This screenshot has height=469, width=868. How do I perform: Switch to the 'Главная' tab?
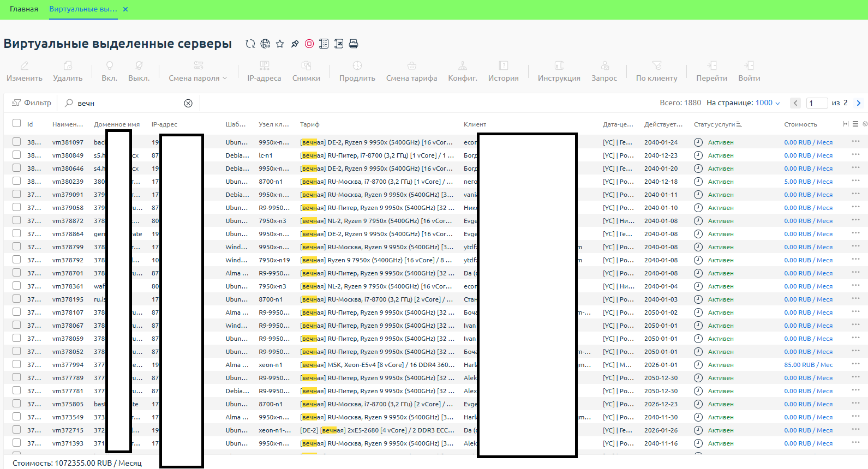[x=24, y=9]
